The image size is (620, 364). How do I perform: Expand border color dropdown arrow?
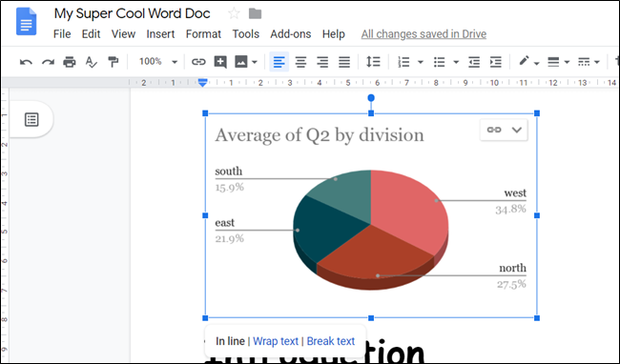click(x=537, y=63)
